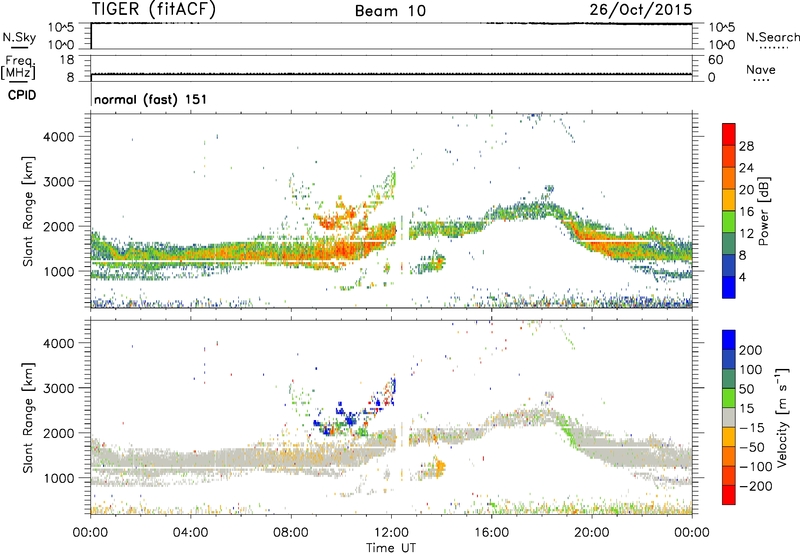The image size is (800, 554).
Task: Click the "28" tick on power colorbar
Action: pyautogui.click(x=746, y=146)
